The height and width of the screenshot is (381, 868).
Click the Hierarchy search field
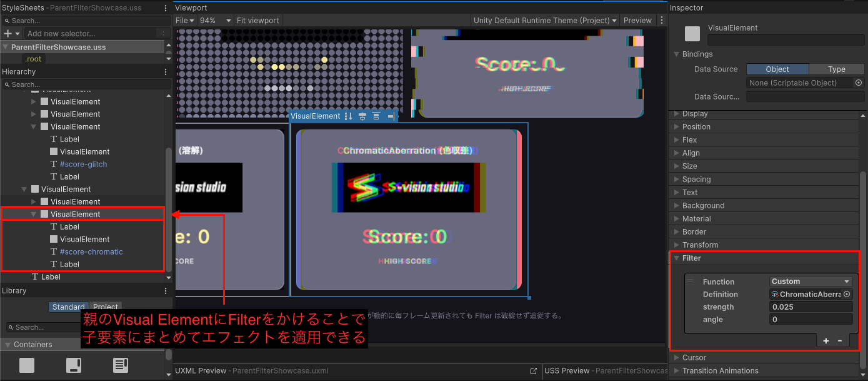pyautogui.click(x=86, y=84)
